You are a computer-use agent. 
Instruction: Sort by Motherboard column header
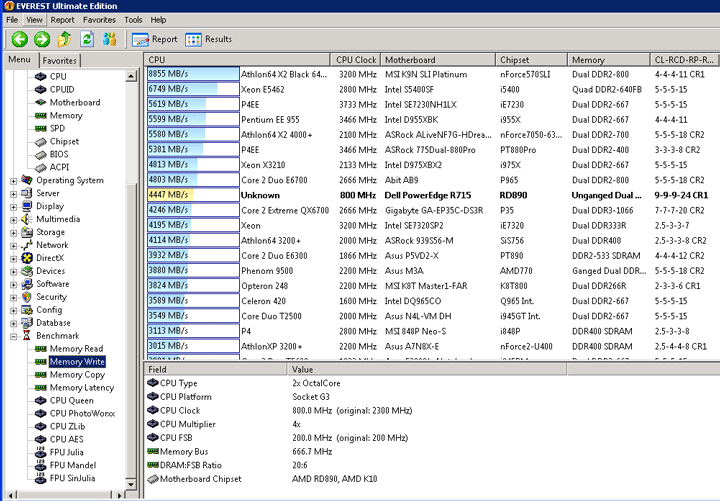coord(438,60)
